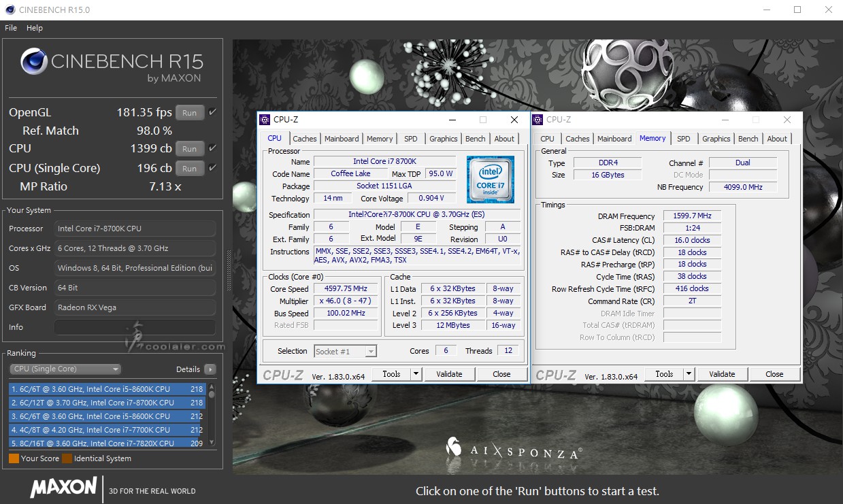
Task: Switch to Graphics tab in CPU window
Action: pos(444,139)
